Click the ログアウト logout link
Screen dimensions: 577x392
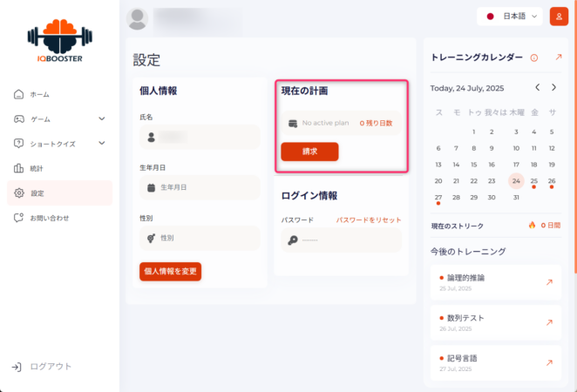tap(51, 366)
